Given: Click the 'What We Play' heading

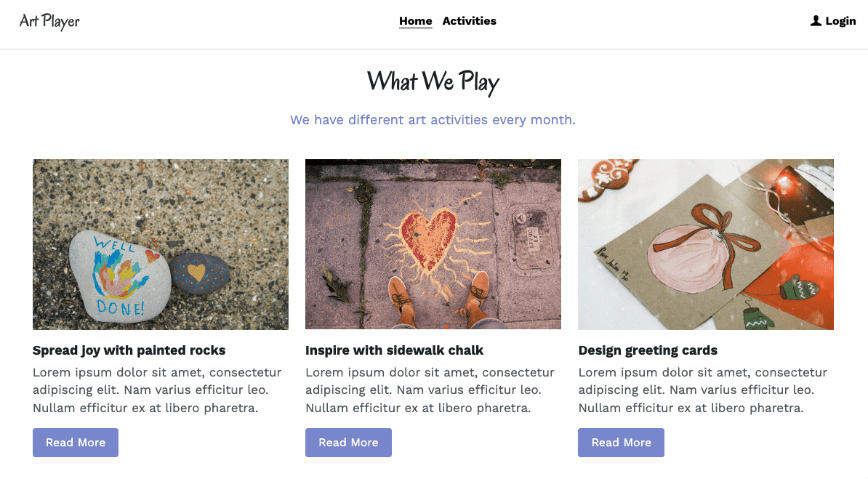Looking at the screenshot, I should point(433,81).
